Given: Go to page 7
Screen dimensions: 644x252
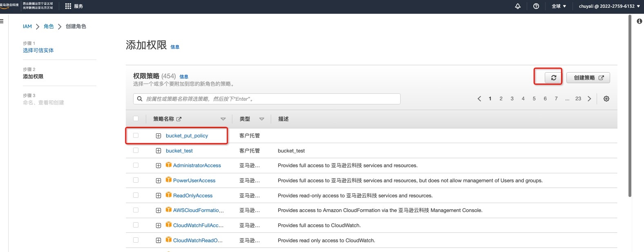Looking at the screenshot, I should point(556,99).
